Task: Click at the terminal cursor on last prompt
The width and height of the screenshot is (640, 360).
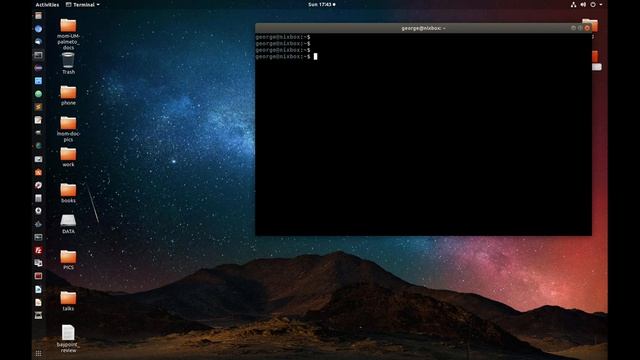Action: point(316,57)
